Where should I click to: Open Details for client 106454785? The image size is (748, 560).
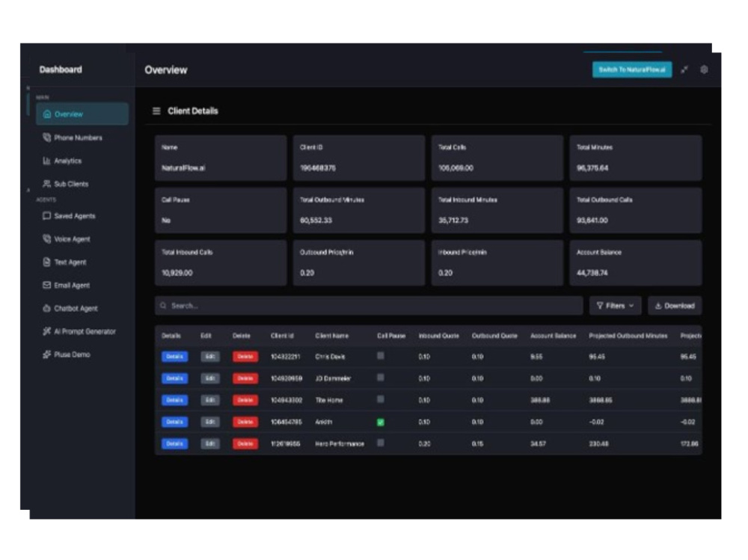tap(174, 422)
